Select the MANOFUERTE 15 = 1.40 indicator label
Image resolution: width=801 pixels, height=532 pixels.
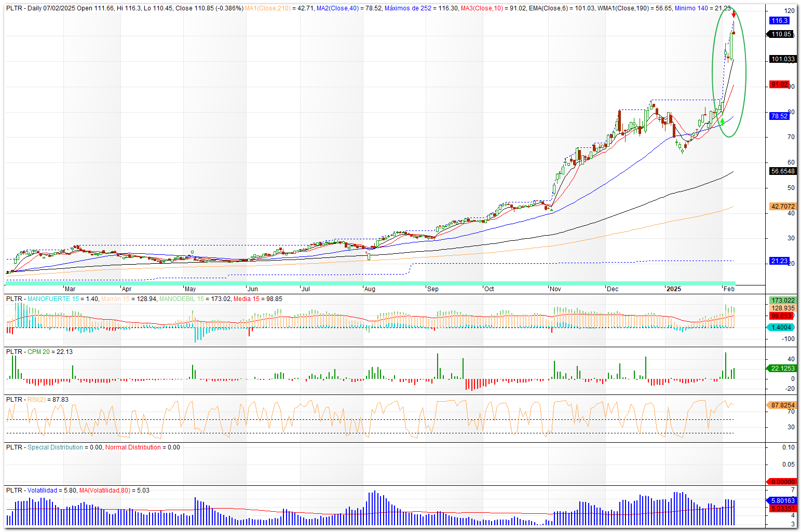[63, 299]
